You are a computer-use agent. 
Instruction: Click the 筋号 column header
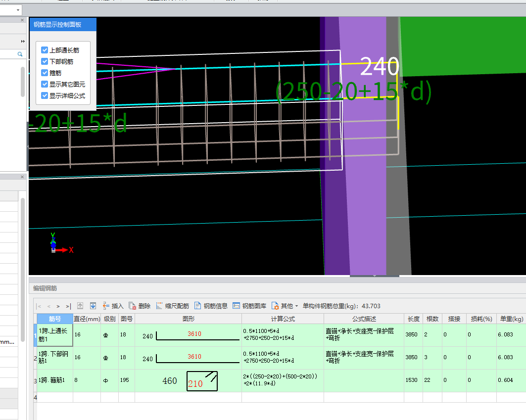pyautogui.click(x=55, y=319)
